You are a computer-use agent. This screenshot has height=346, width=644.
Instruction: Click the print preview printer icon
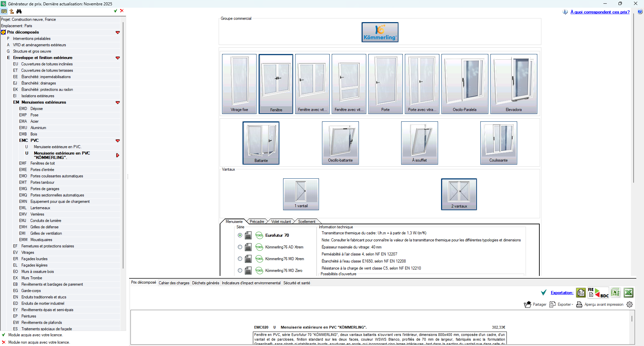point(579,304)
